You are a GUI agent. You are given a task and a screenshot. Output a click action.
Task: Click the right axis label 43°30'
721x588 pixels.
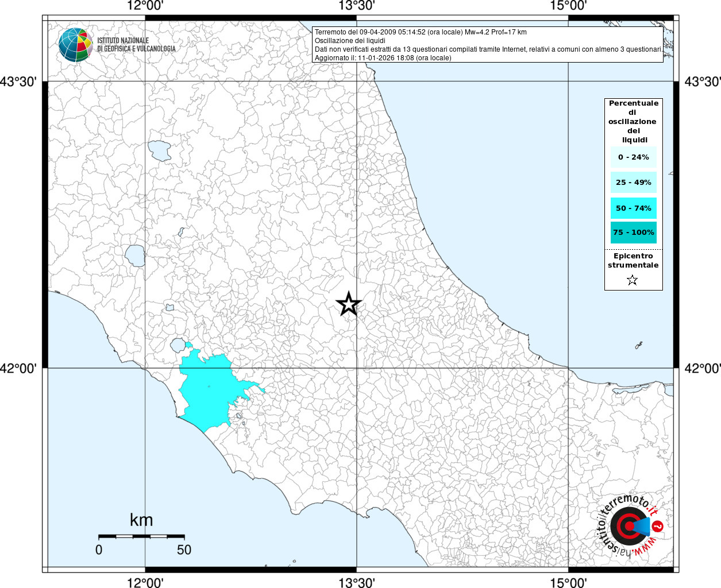[x=703, y=82]
